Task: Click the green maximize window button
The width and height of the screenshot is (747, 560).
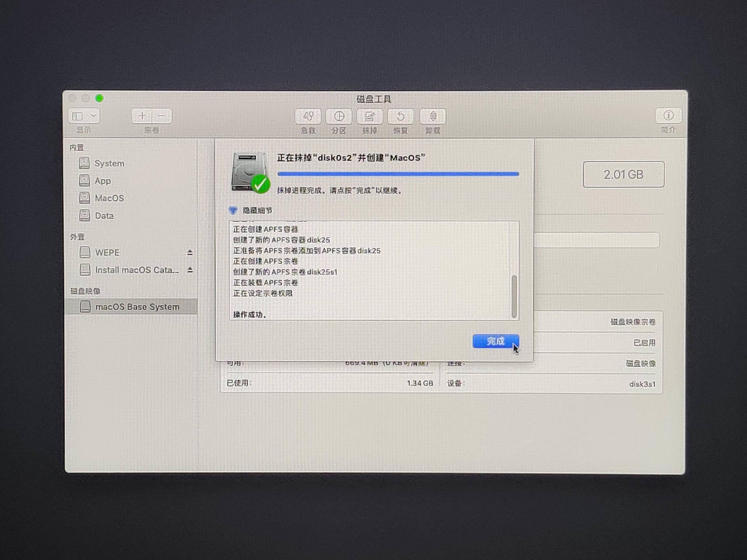Action: (x=100, y=98)
